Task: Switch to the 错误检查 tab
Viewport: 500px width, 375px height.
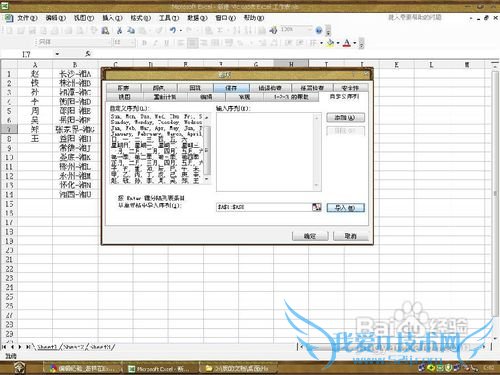Action: [270, 88]
